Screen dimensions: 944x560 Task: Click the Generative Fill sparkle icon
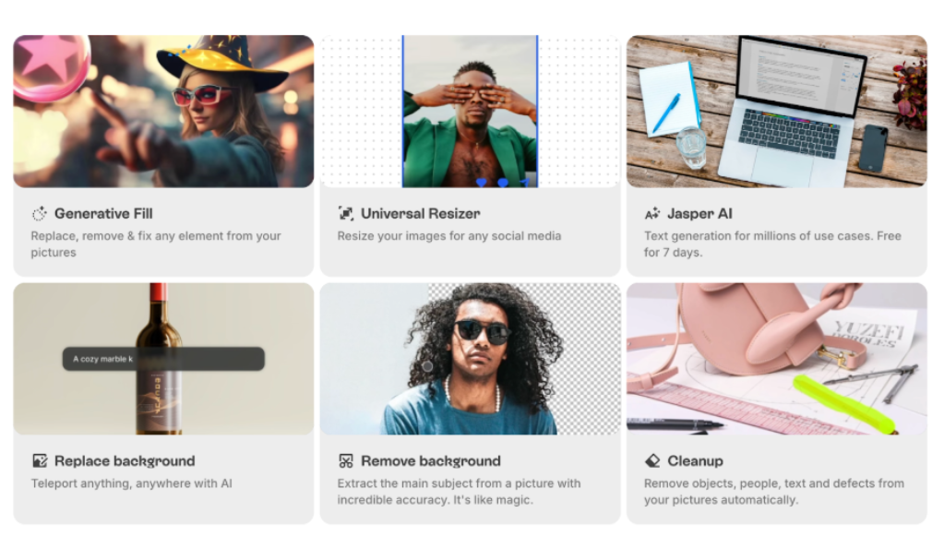click(x=39, y=214)
